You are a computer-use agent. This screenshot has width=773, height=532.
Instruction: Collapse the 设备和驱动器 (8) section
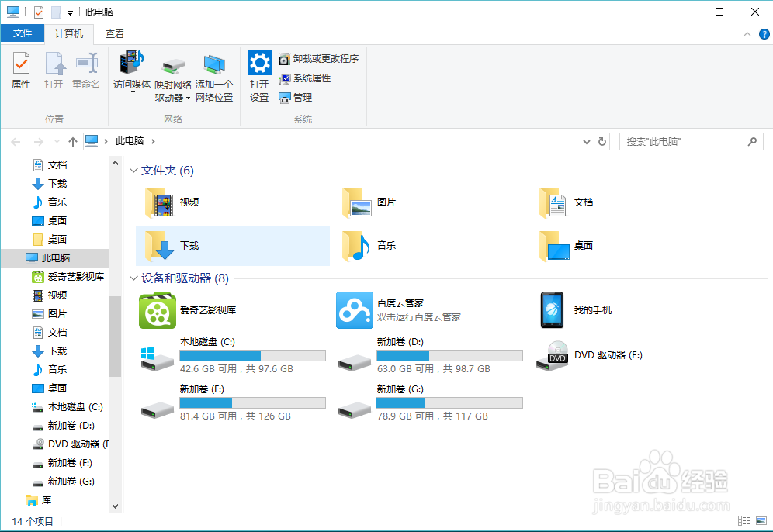[133, 277]
